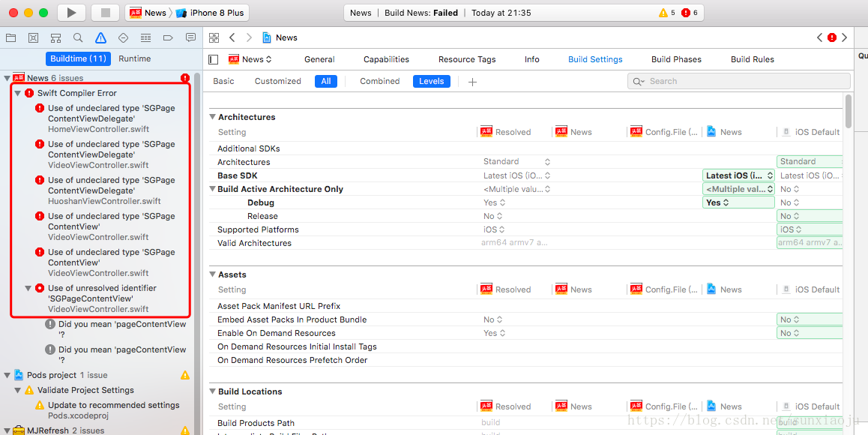
Task: Select Update to recommended settings warning
Action: click(107, 410)
